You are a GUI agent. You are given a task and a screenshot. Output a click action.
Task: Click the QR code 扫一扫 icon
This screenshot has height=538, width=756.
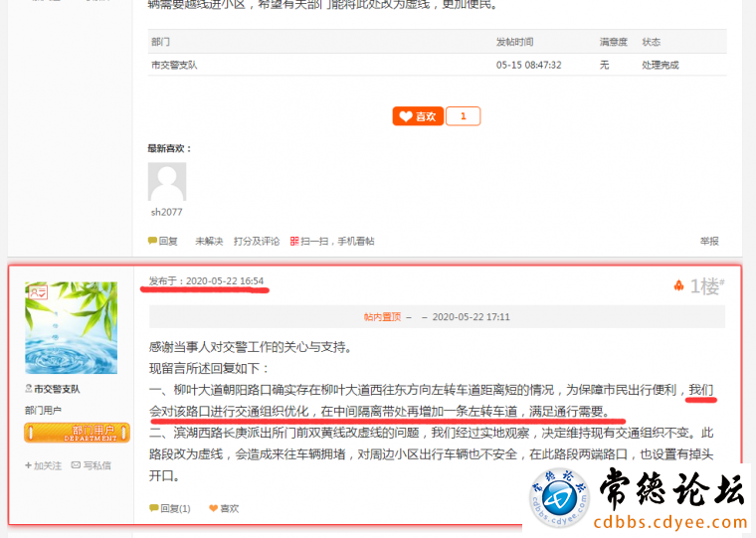pos(294,241)
